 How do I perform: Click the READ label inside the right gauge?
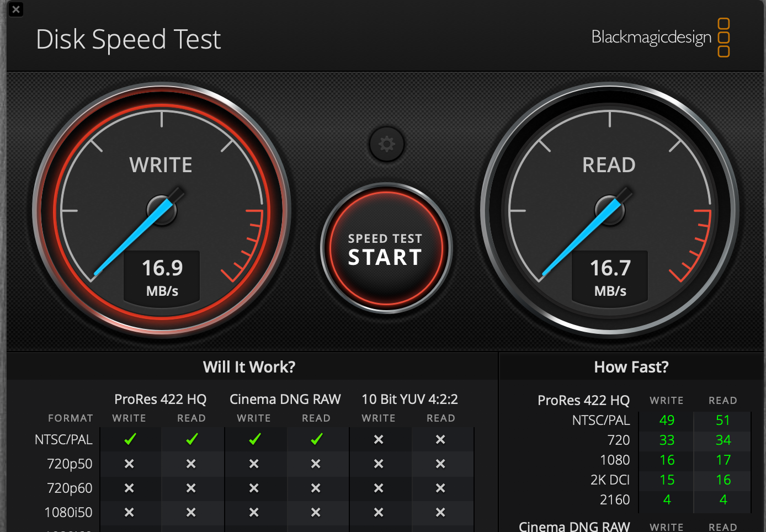tap(609, 165)
